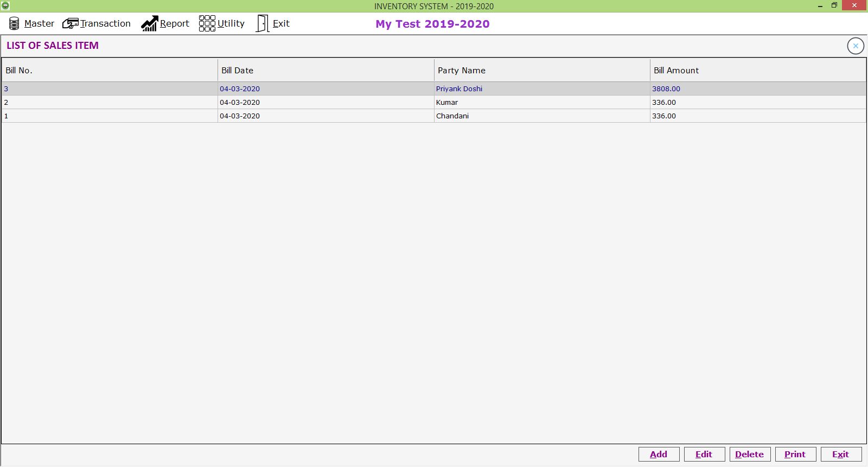
Task: Click the Print button
Action: click(x=795, y=455)
